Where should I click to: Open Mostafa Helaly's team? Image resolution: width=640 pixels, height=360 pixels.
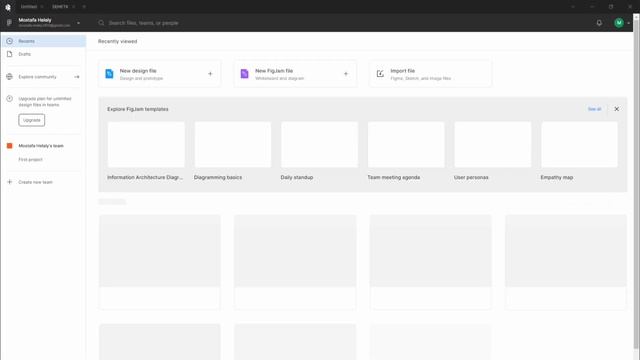click(x=41, y=146)
